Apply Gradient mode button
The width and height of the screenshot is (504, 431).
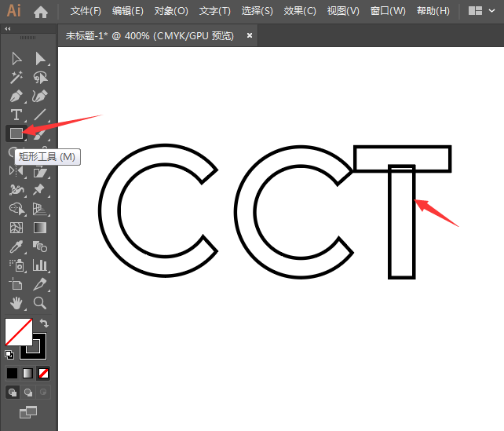[28, 374]
